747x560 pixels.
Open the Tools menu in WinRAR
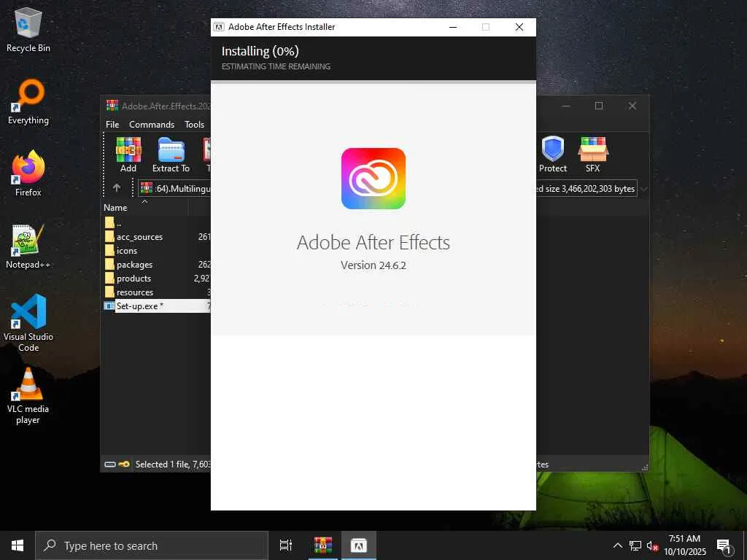tap(194, 124)
